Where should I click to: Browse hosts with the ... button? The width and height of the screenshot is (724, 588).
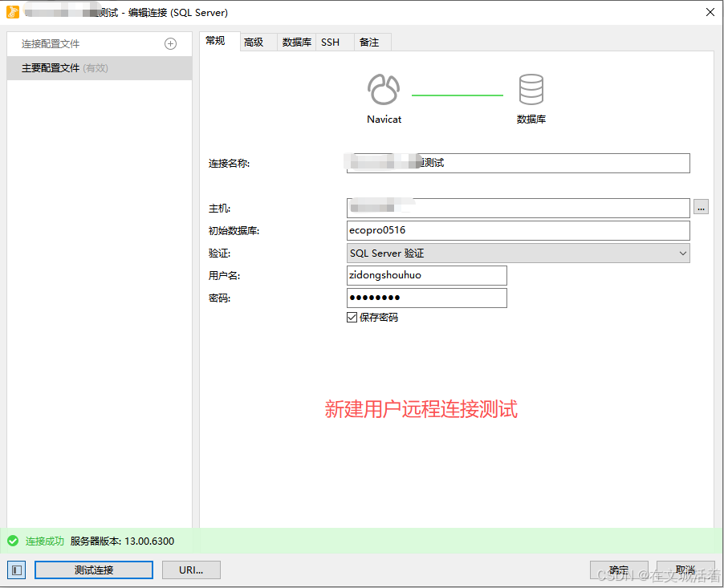701,208
